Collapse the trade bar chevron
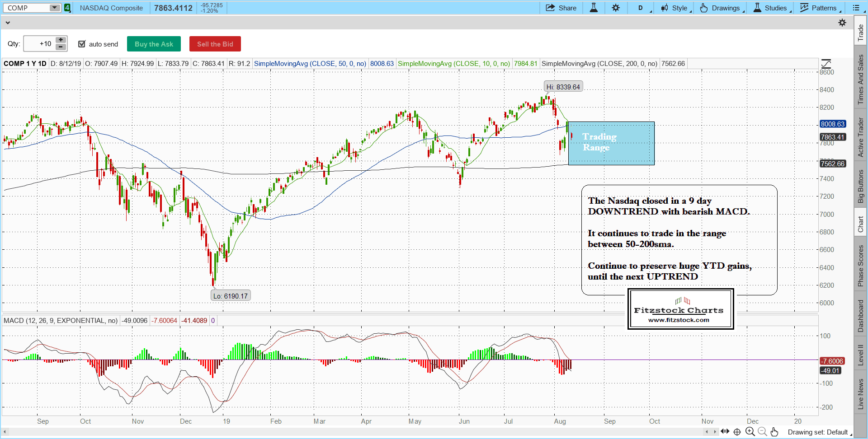 point(8,23)
